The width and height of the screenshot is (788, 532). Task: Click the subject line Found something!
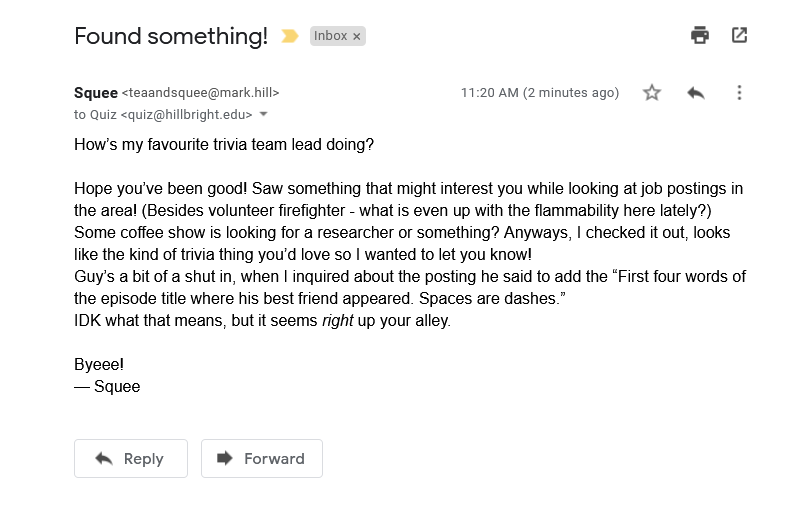coord(171,36)
